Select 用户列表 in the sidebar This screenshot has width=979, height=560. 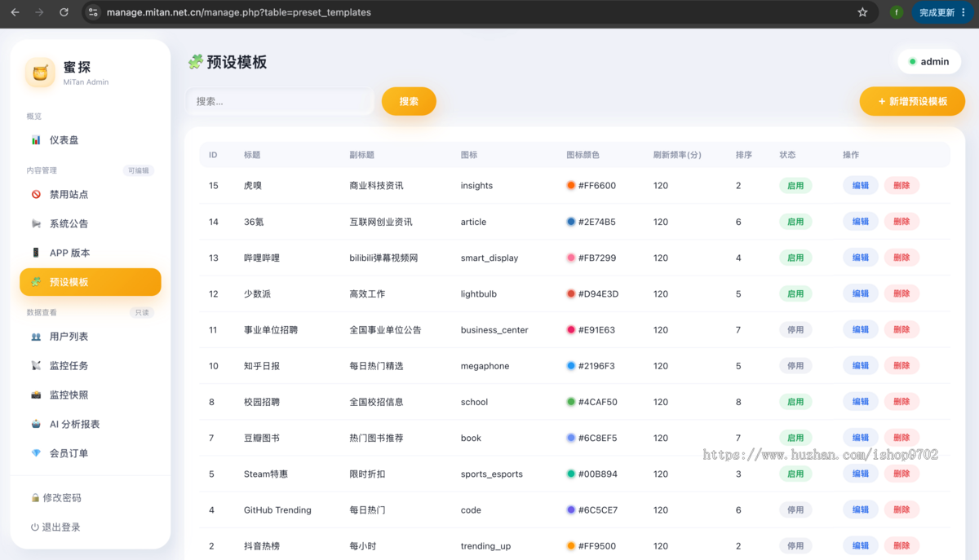tap(91, 337)
